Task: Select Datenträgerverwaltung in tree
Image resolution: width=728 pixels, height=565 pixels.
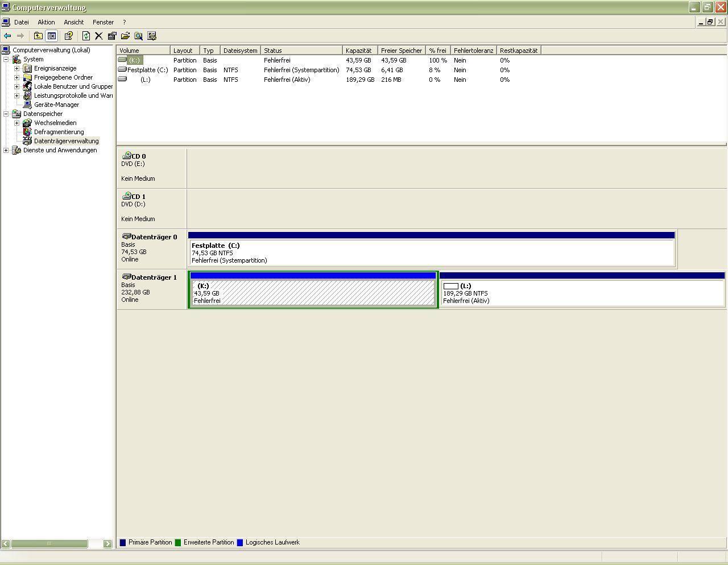Action: click(66, 141)
